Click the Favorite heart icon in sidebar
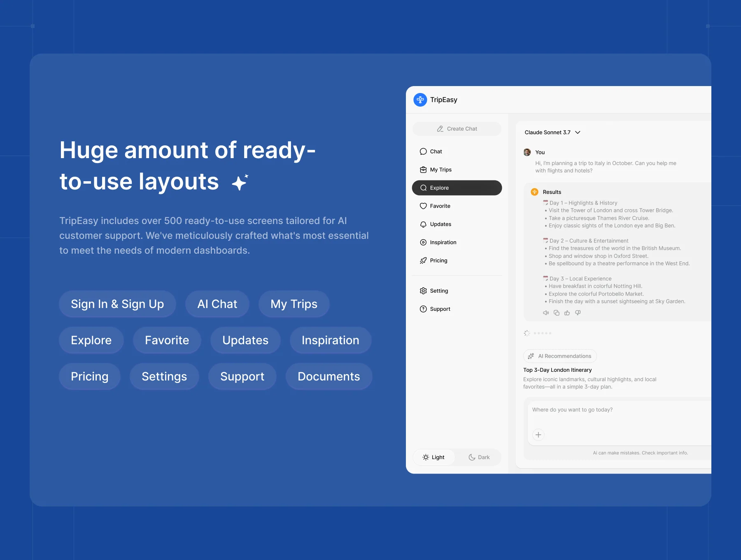Viewport: 741px width, 560px height. pyautogui.click(x=423, y=206)
